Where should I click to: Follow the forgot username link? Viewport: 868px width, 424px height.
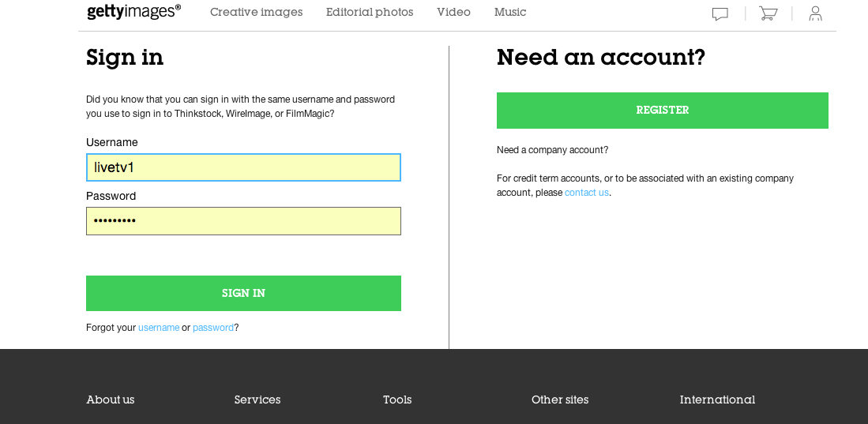[x=159, y=328]
